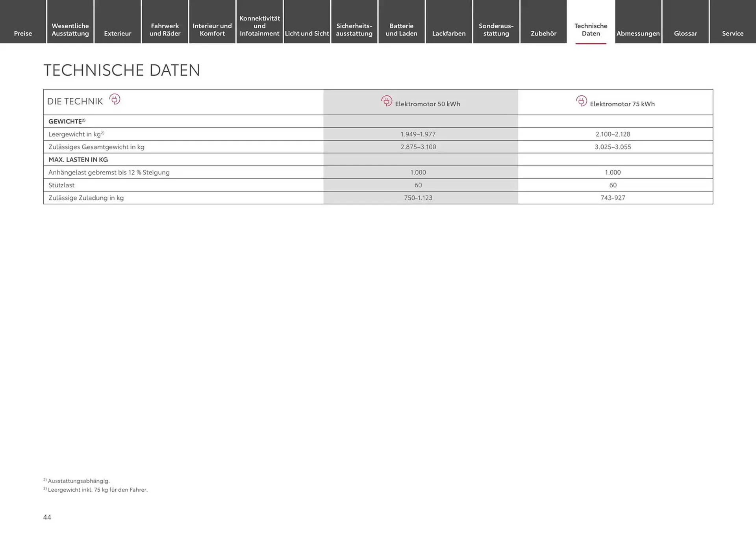Open the Sicherheitsausstattung section
756x535 pixels.
click(354, 30)
